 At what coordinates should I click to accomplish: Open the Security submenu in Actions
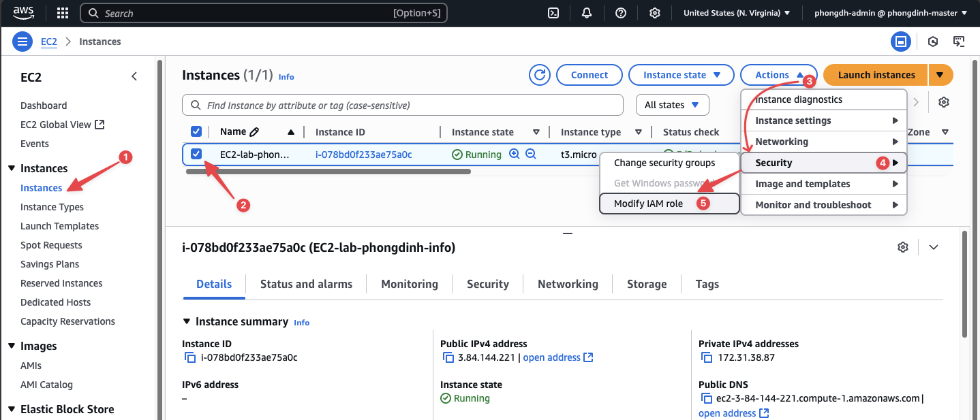click(x=824, y=163)
